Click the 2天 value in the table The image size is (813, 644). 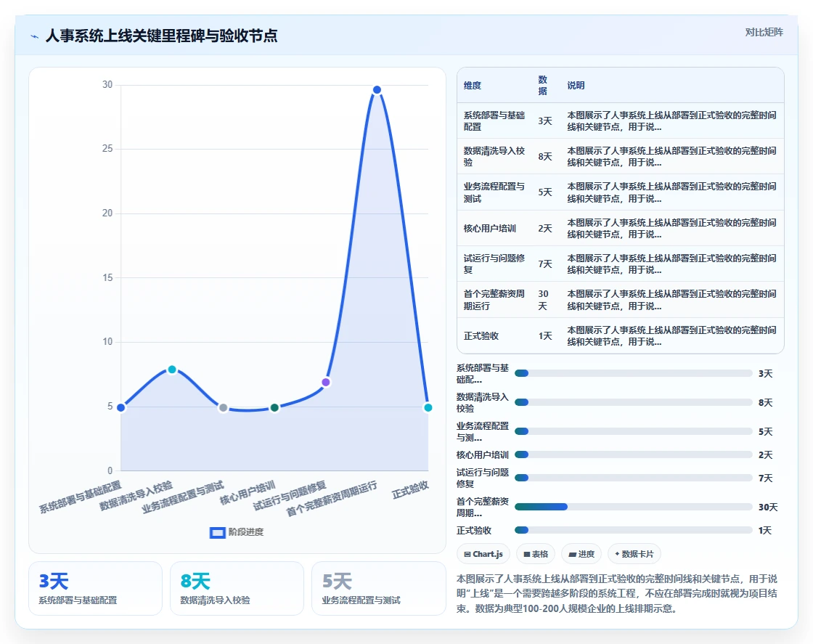click(545, 228)
